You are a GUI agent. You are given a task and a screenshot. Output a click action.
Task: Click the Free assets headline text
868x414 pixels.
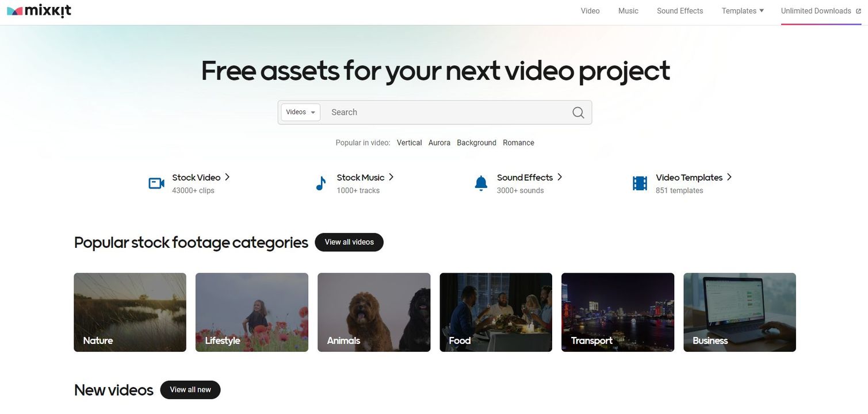pos(435,71)
